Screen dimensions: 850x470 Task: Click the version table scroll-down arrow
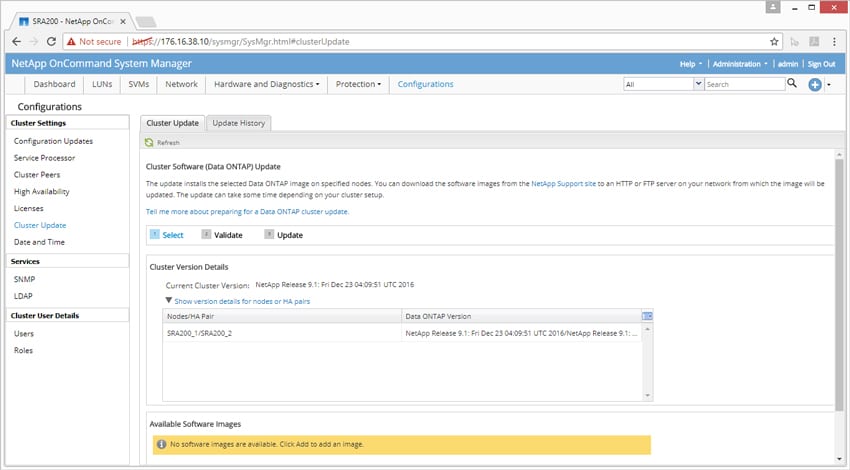pos(647,396)
